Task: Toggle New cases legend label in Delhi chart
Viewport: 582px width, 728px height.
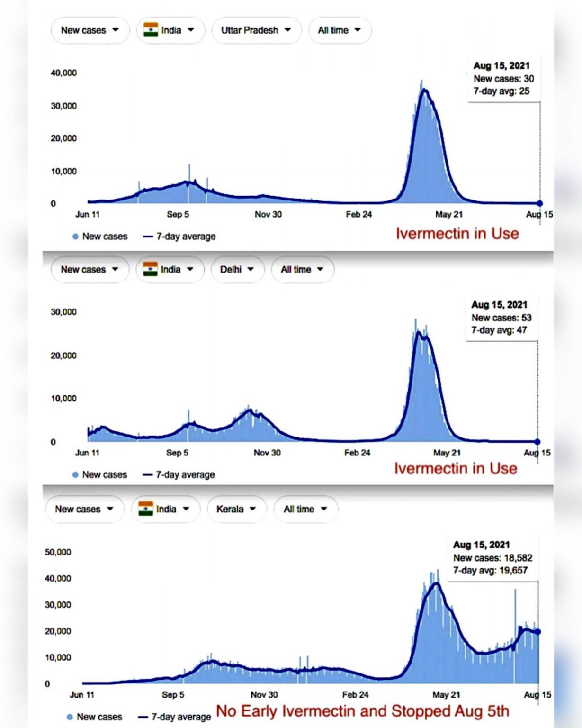Action: (105, 475)
